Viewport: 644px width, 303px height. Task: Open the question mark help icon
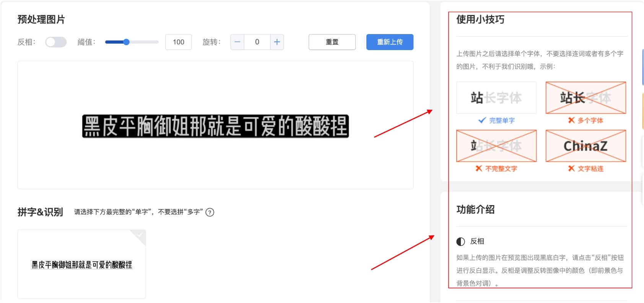coord(210,212)
